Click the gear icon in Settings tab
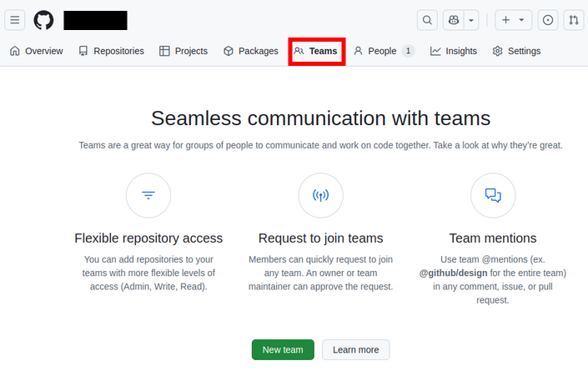588x391 pixels. (498, 51)
